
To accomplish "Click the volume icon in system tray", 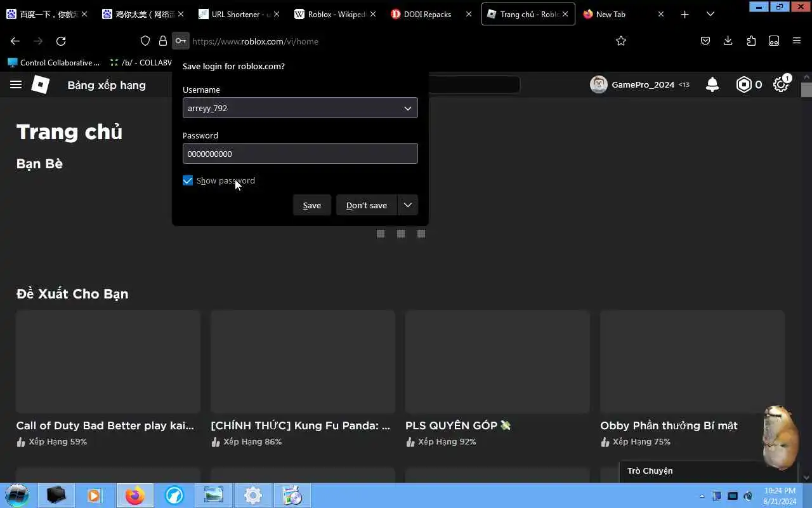I will [748, 496].
